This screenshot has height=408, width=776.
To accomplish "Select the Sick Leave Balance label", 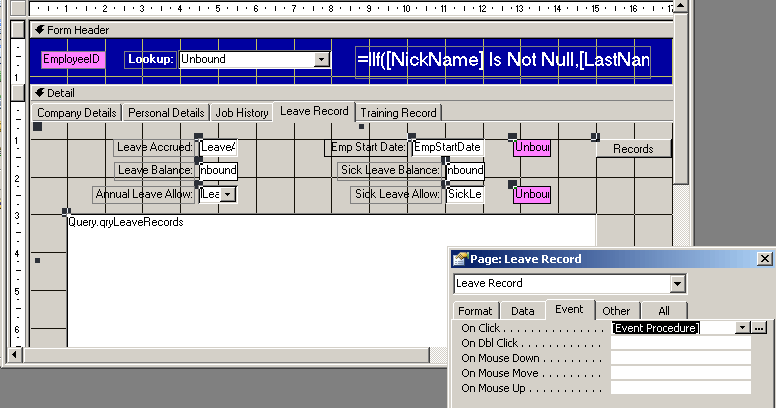I will pos(390,170).
